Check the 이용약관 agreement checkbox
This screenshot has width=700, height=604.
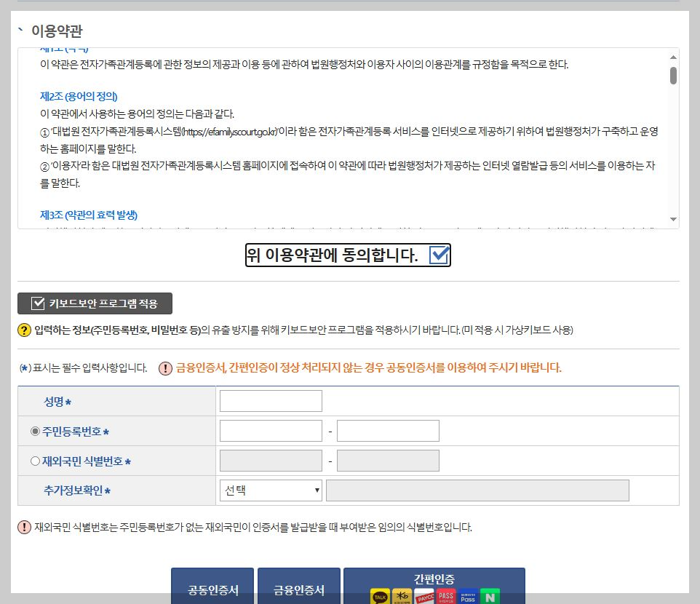point(438,255)
